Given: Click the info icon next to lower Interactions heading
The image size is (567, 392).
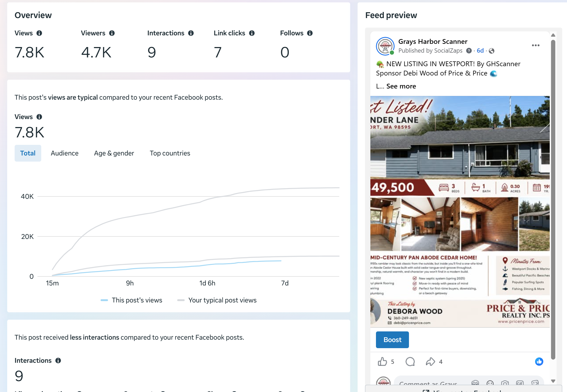Looking at the screenshot, I should 58,361.
